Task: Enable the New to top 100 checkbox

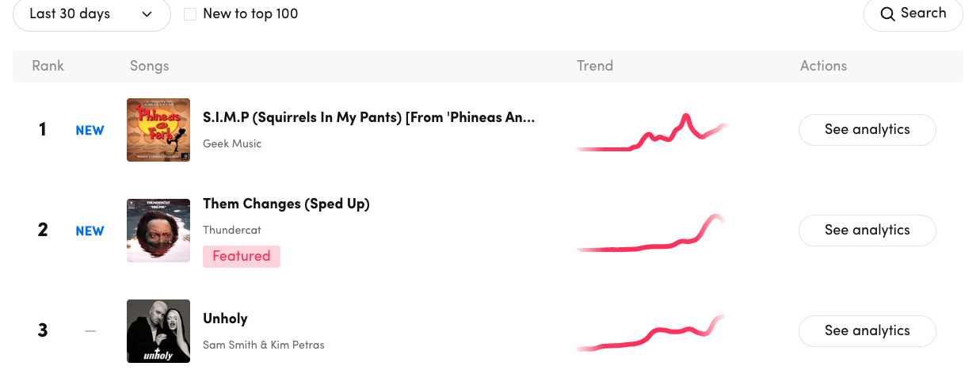Action: tap(190, 14)
